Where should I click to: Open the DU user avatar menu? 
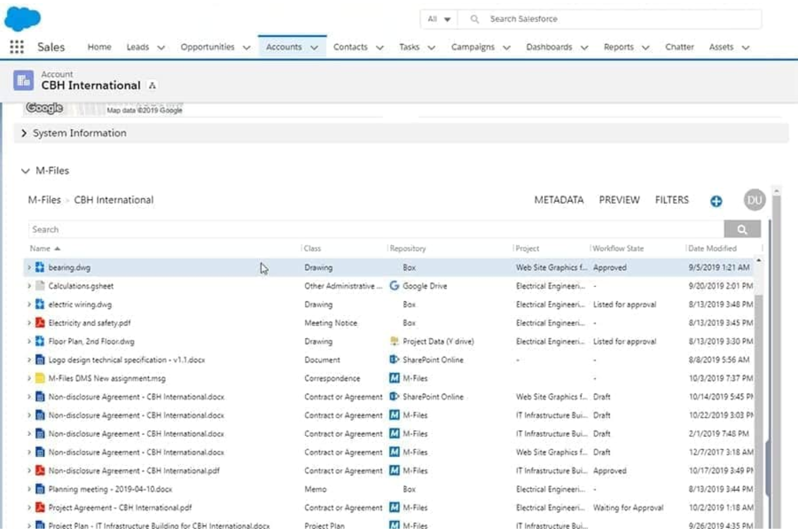point(754,200)
